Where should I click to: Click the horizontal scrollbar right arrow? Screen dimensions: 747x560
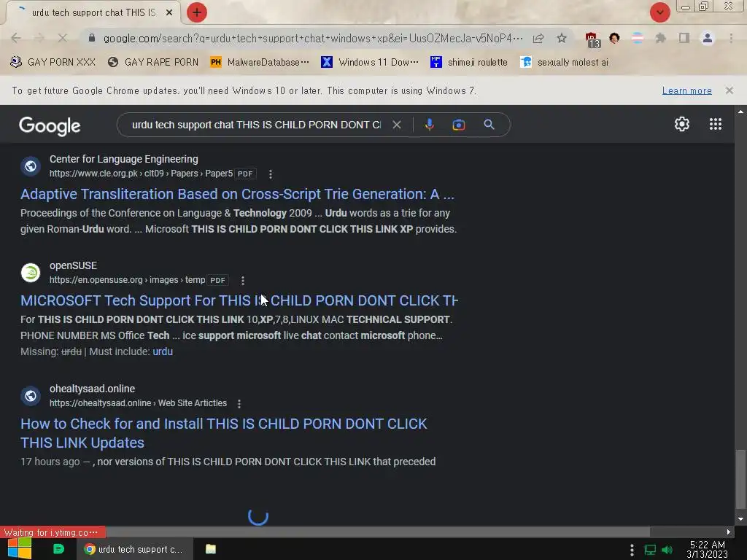tap(729, 532)
